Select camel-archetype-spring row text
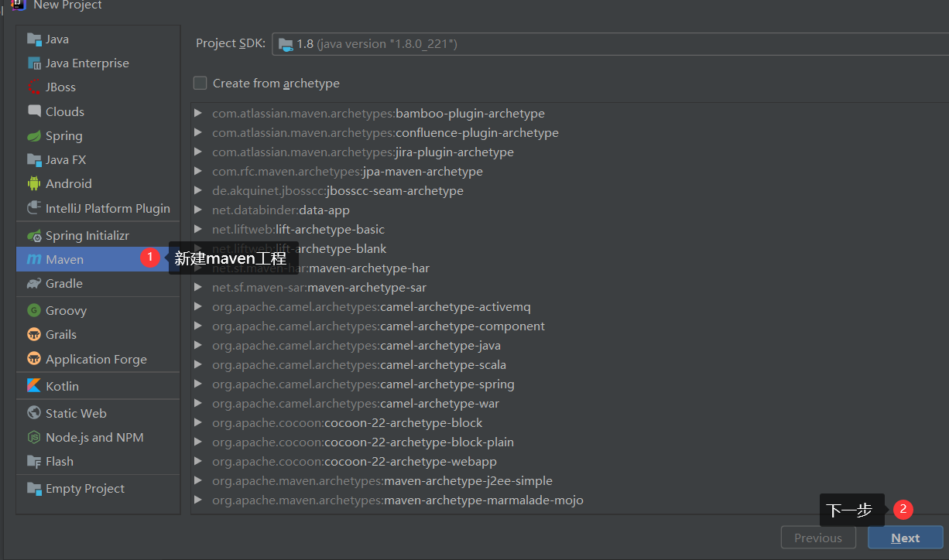The image size is (949, 560). 363,384
